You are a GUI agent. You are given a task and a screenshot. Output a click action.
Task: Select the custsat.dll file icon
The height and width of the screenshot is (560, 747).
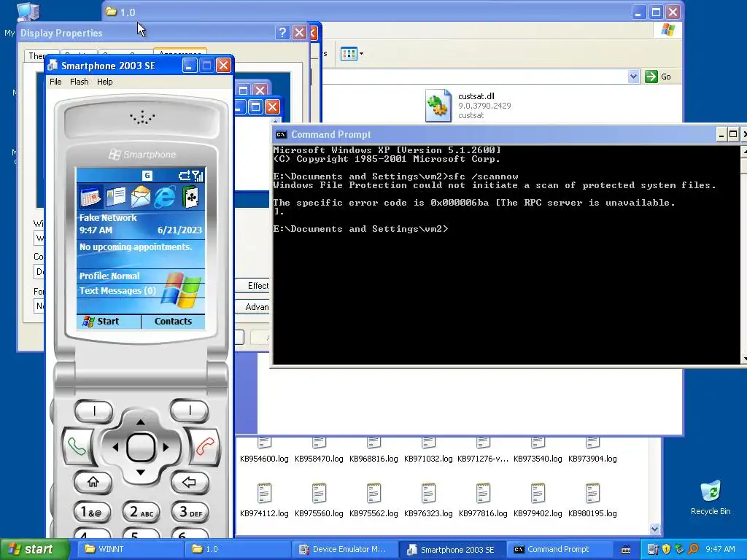(x=438, y=105)
